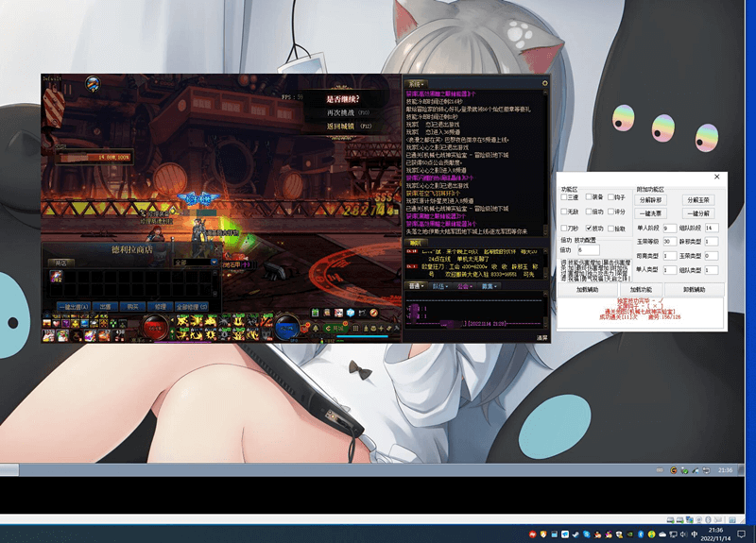This screenshot has height=543, width=756.
Task: Click the red HP orb
Action: point(154,327)
